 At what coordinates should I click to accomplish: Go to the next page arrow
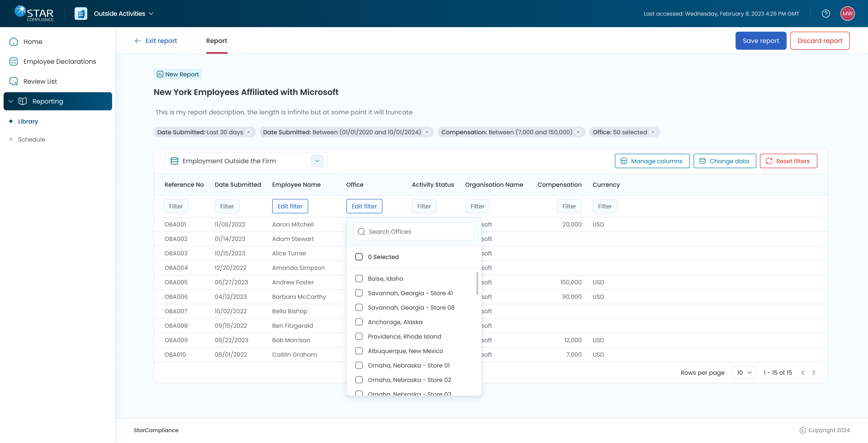(x=814, y=372)
